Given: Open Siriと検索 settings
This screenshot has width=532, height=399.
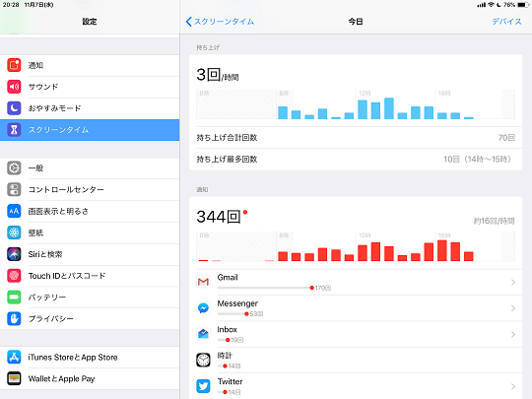Looking at the screenshot, I should 90,254.
